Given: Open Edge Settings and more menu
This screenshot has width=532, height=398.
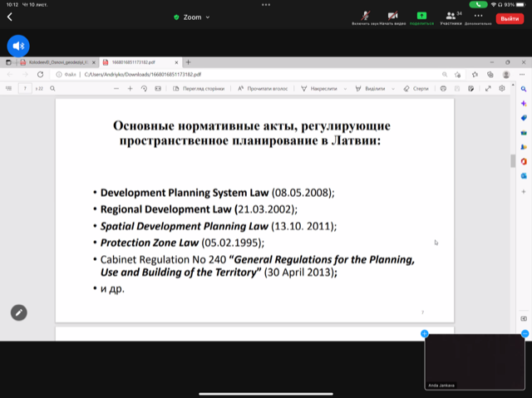Looking at the screenshot, I should (522, 75).
